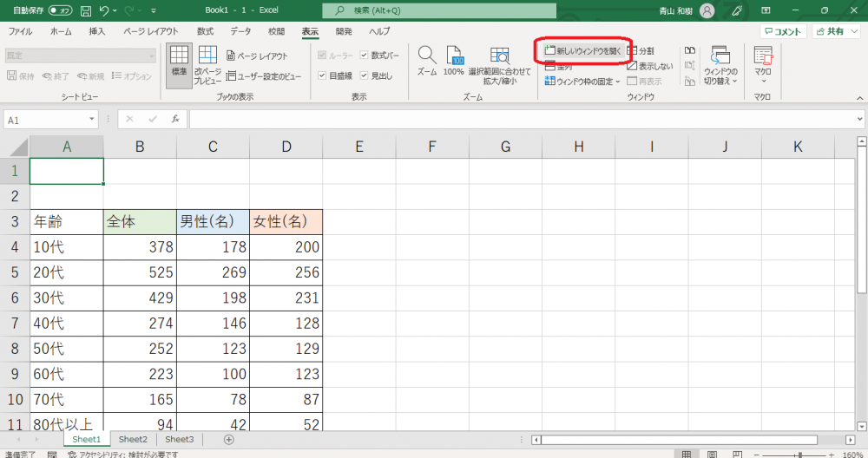Click the Select All corner triangle
This screenshot has width=868, height=458.
(19, 147)
